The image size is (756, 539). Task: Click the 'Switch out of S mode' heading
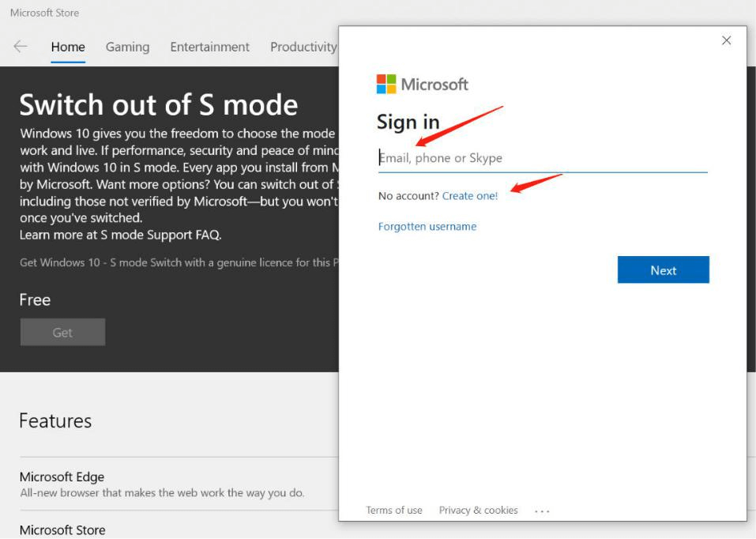pyautogui.click(x=159, y=105)
